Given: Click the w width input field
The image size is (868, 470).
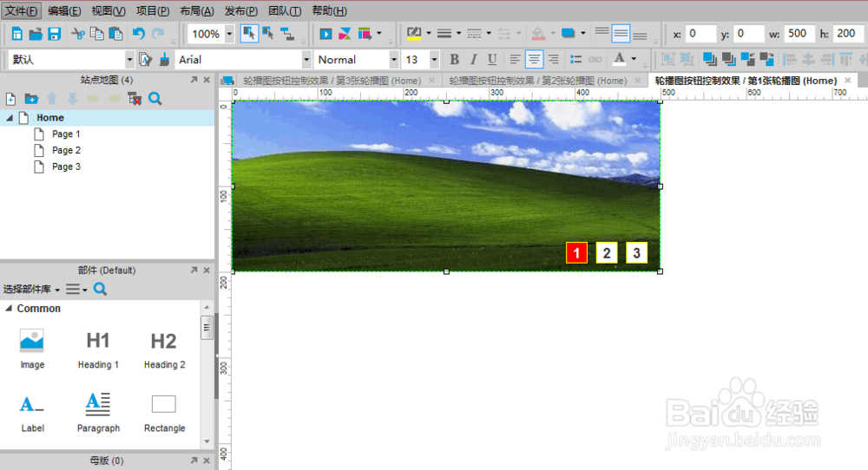Looking at the screenshot, I should [x=799, y=34].
